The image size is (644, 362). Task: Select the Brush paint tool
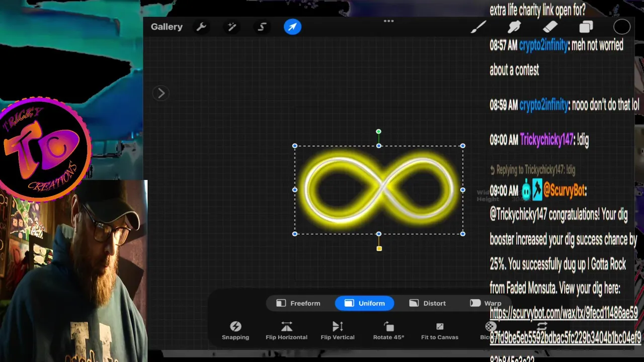(x=478, y=27)
